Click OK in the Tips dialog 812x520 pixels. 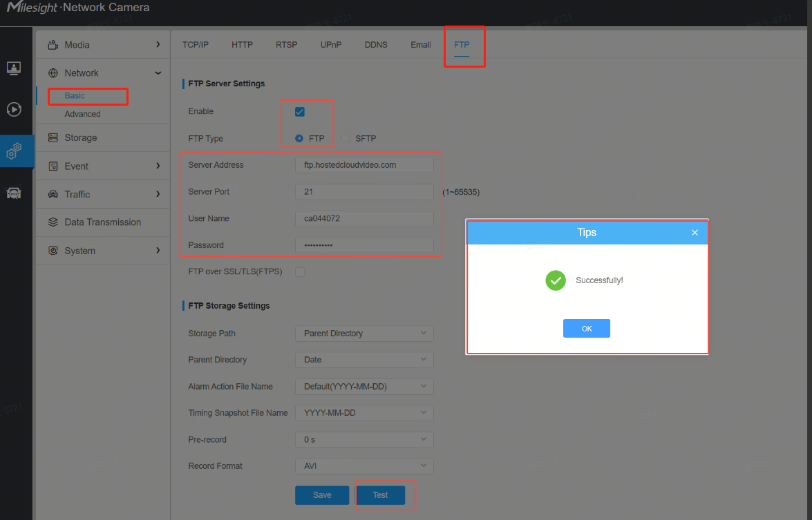point(586,329)
